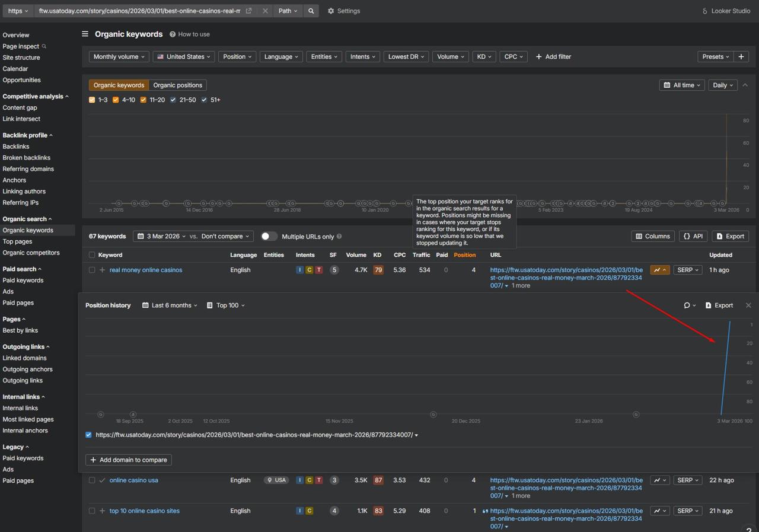Clear the URL with the X icon
This screenshot has width=759, height=532.
265,11
